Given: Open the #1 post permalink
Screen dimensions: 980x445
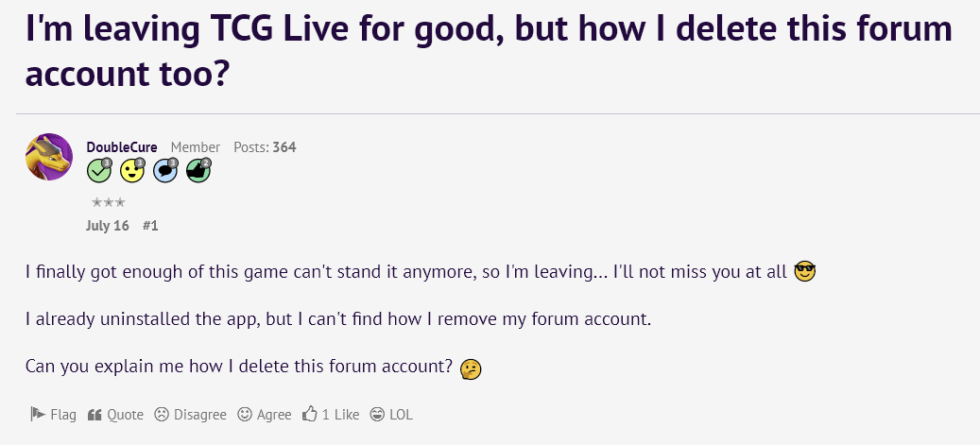Looking at the screenshot, I should 150,226.
